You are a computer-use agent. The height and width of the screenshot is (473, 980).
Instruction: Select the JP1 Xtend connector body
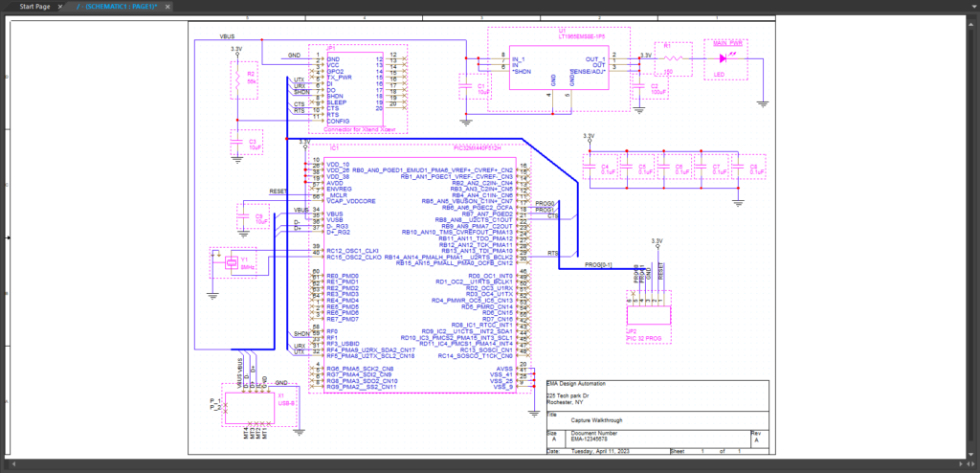[354, 88]
